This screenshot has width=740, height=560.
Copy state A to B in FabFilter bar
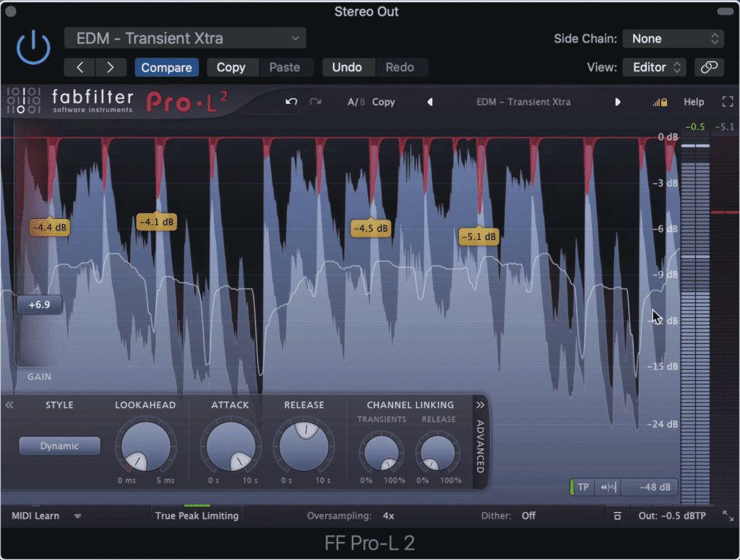[383, 102]
